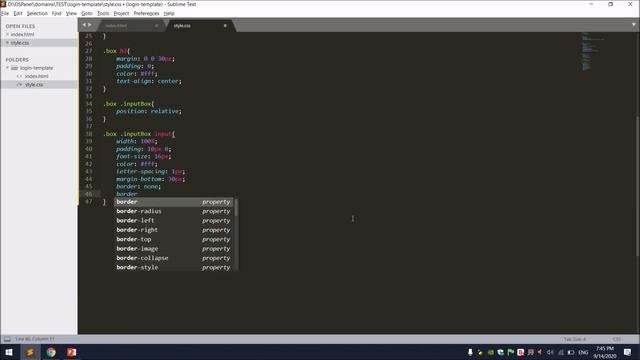The height and width of the screenshot is (360, 640).
Task: Open the Goto menu
Action: [x=87, y=13]
